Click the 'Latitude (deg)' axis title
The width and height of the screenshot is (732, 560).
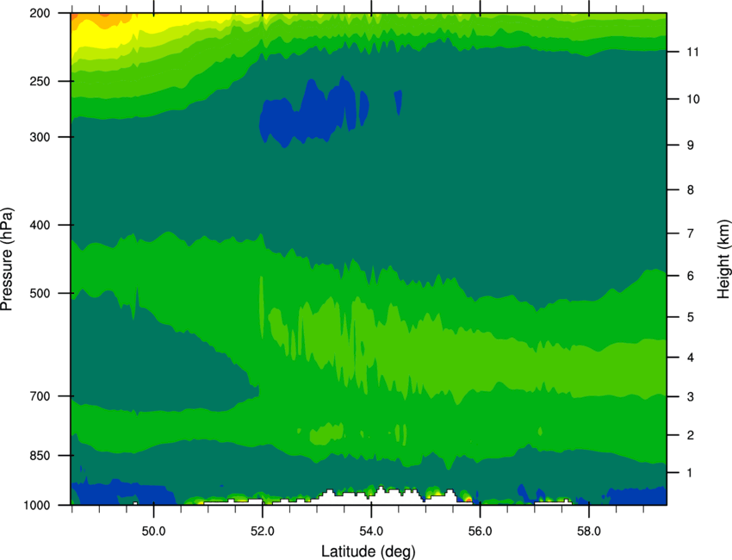368,551
